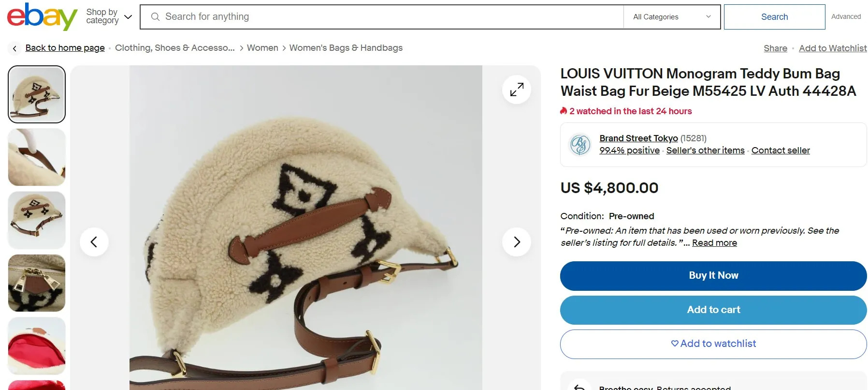Click the back arrow beside home page link
The width and height of the screenshot is (868, 390).
(x=14, y=48)
